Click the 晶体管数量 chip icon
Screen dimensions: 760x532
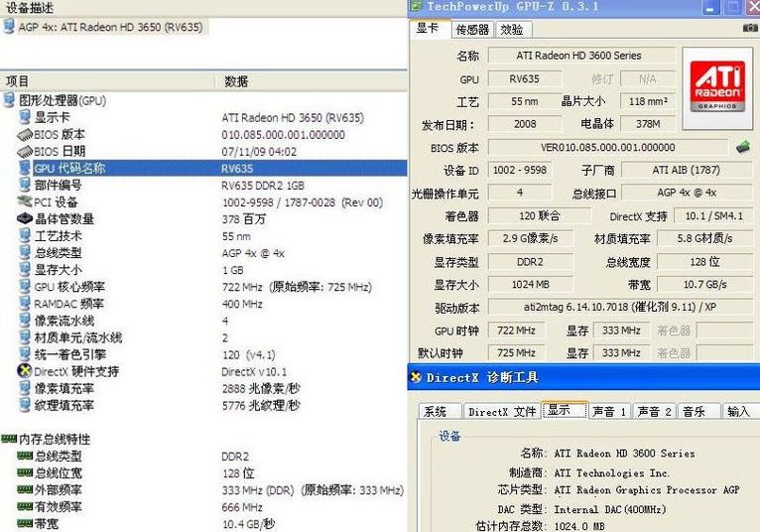click(25, 218)
